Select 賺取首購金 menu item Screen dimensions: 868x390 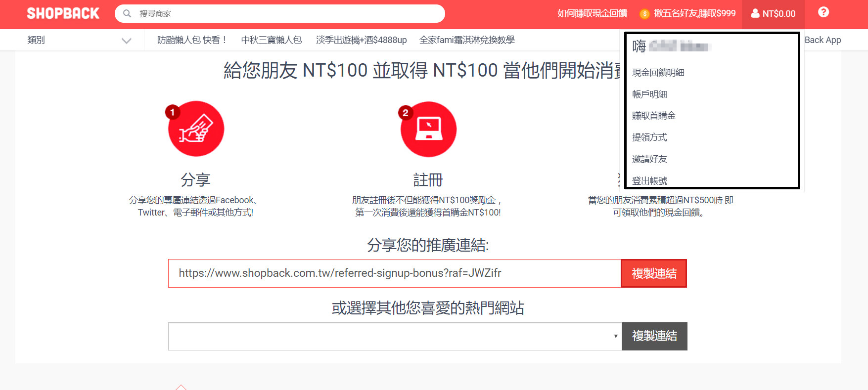(x=654, y=116)
